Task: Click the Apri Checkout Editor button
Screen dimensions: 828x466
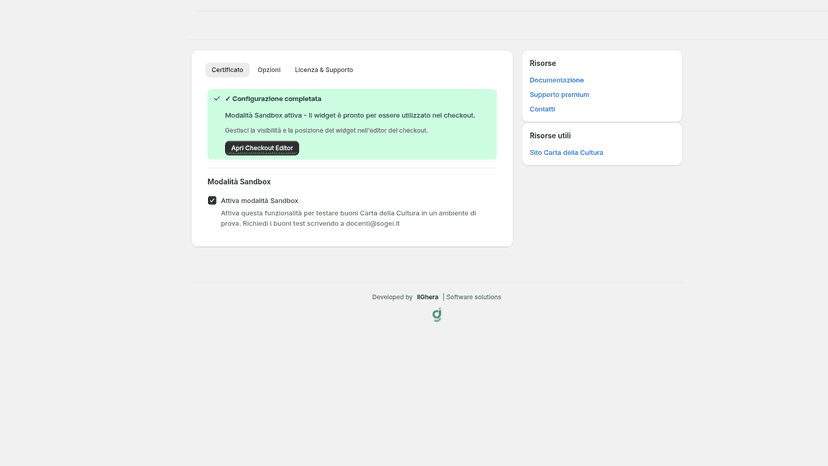Action: 262,148
